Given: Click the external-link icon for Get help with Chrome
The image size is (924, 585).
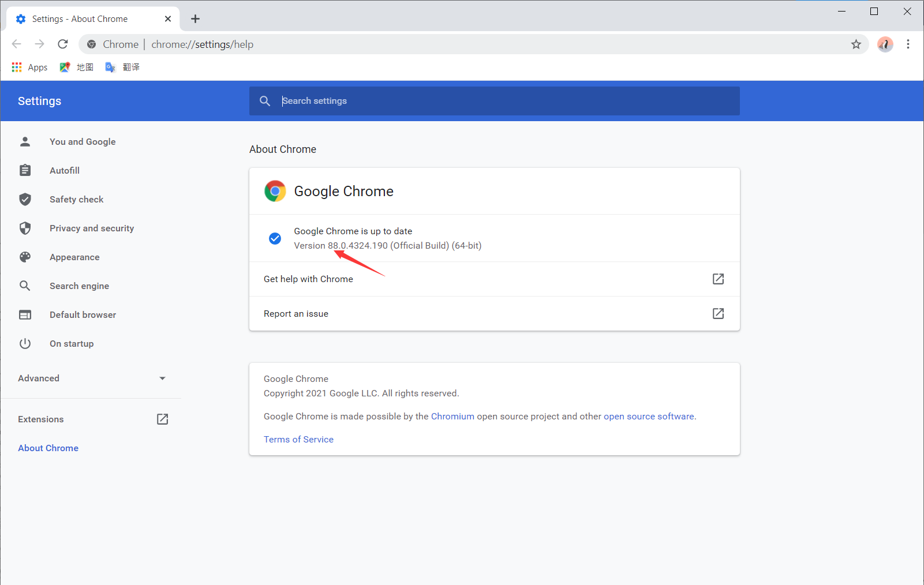Looking at the screenshot, I should (x=718, y=279).
